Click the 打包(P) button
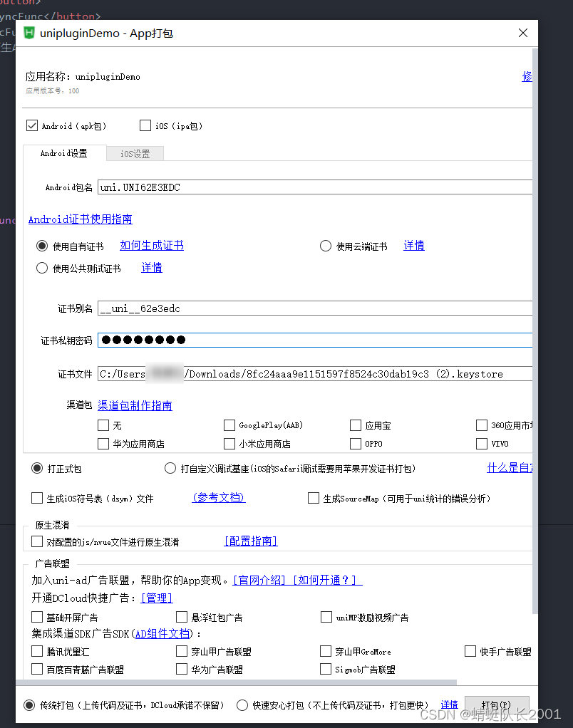The image size is (573, 728). pos(496,705)
